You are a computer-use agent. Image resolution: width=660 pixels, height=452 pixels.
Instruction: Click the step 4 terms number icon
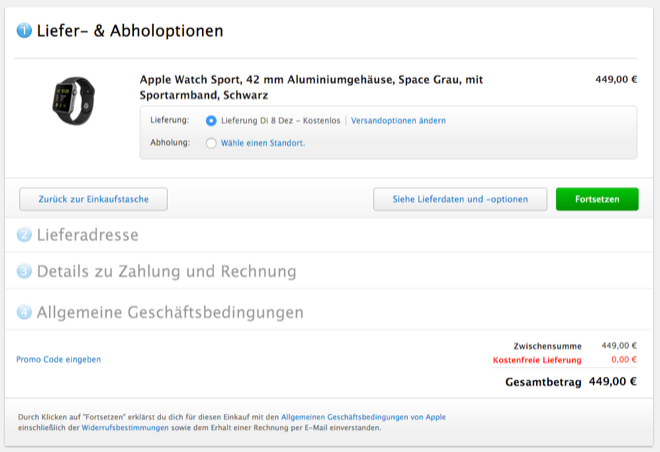click(25, 313)
